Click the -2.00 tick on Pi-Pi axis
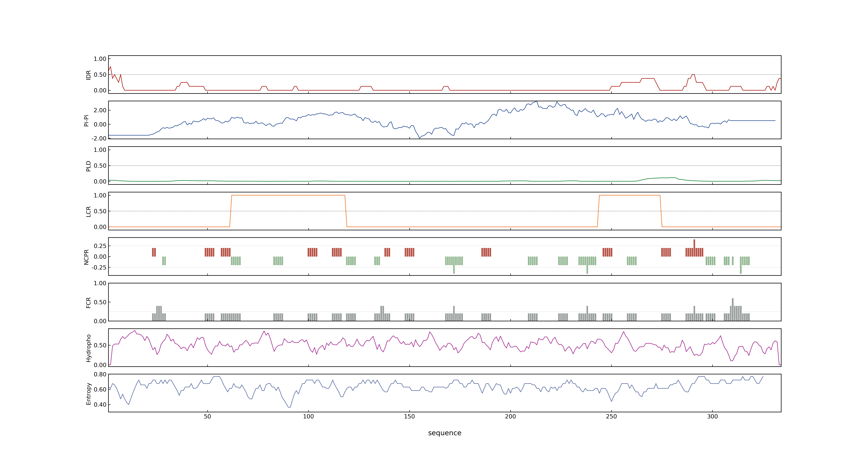 tap(99, 138)
